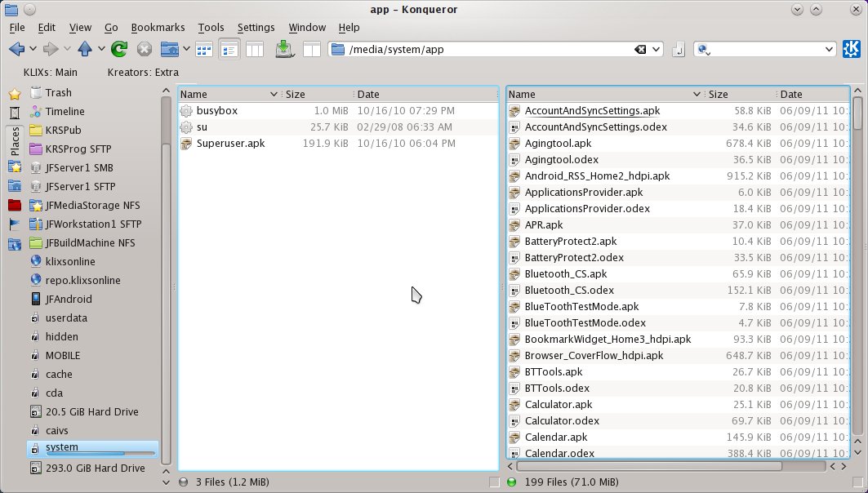Open up-directory dropdown arrow

click(x=101, y=49)
